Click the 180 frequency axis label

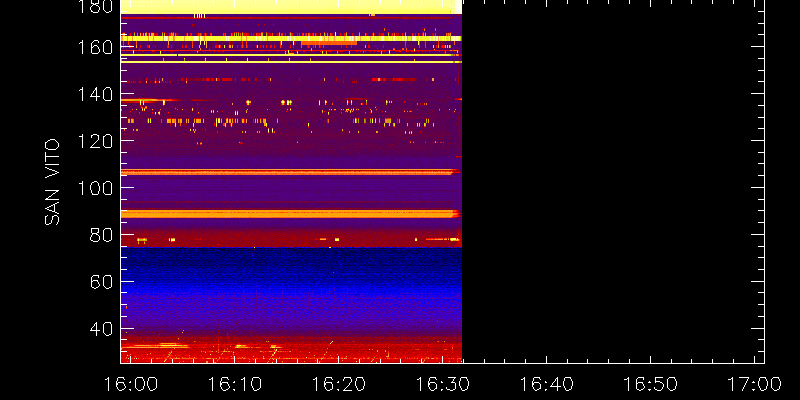pos(95,6)
